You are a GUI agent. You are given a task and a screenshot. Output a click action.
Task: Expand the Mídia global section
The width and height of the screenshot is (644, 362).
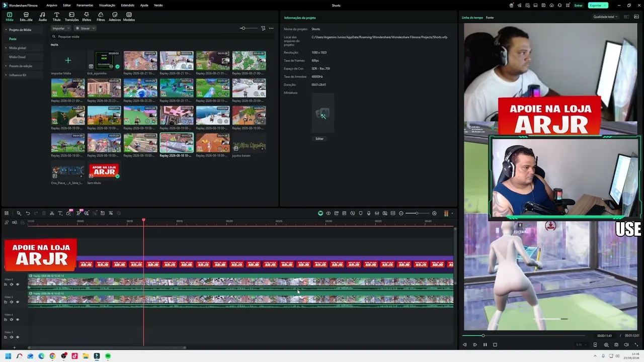click(x=6, y=48)
